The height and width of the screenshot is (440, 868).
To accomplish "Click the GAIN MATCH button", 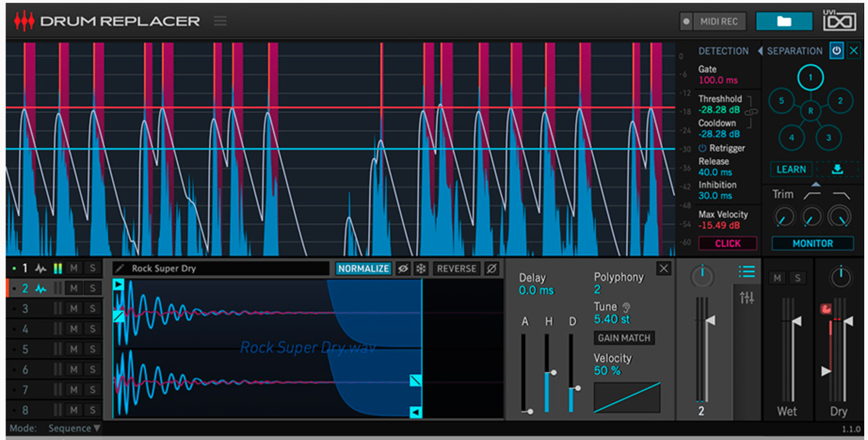I will pos(624,338).
